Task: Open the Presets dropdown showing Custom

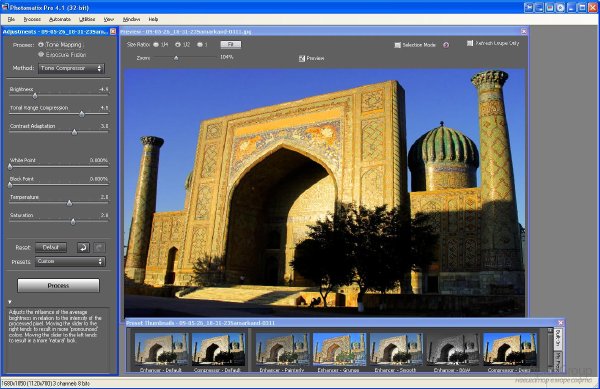Action: [x=70, y=262]
